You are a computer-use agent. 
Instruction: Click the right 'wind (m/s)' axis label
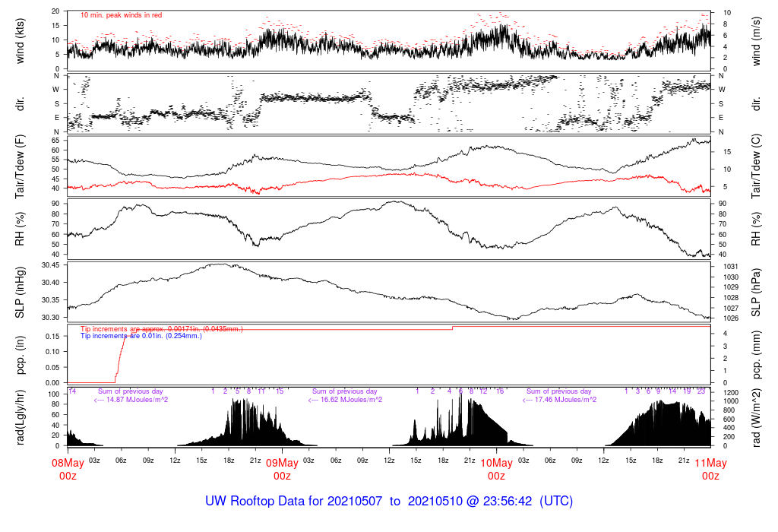coord(756,41)
